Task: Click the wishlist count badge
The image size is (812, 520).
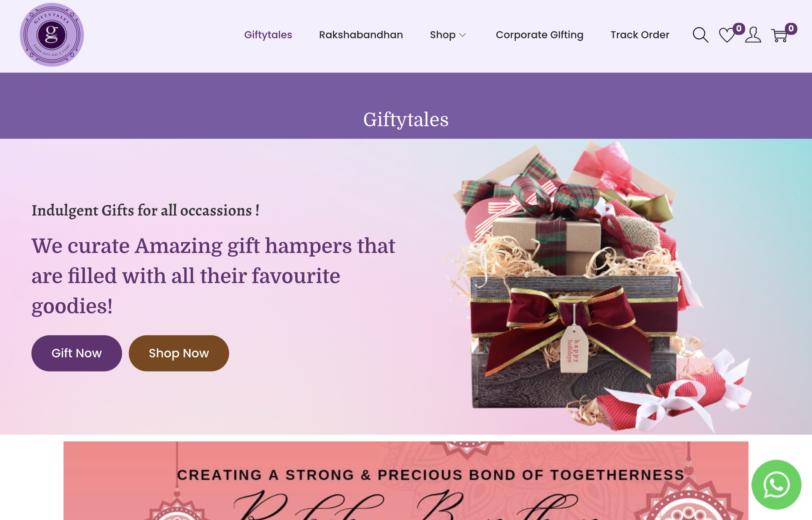Action: 739,29
